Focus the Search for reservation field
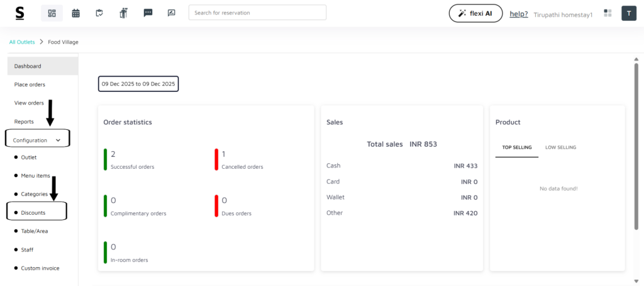This screenshot has height=286, width=644. pyautogui.click(x=257, y=13)
